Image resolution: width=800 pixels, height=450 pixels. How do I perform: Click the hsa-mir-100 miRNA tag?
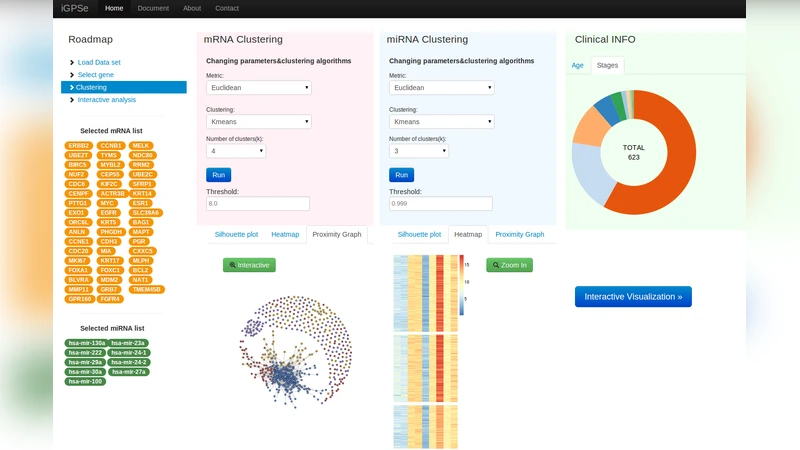[x=85, y=382]
